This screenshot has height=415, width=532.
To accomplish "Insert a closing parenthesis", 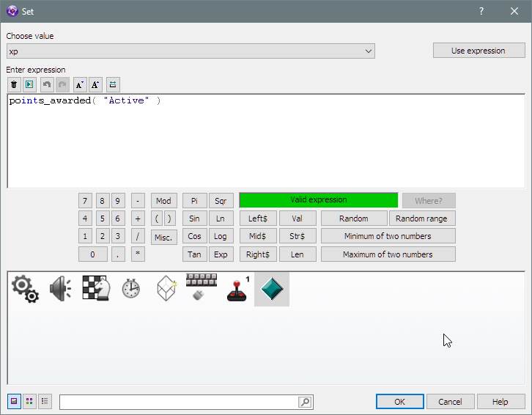I will point(170,218).
